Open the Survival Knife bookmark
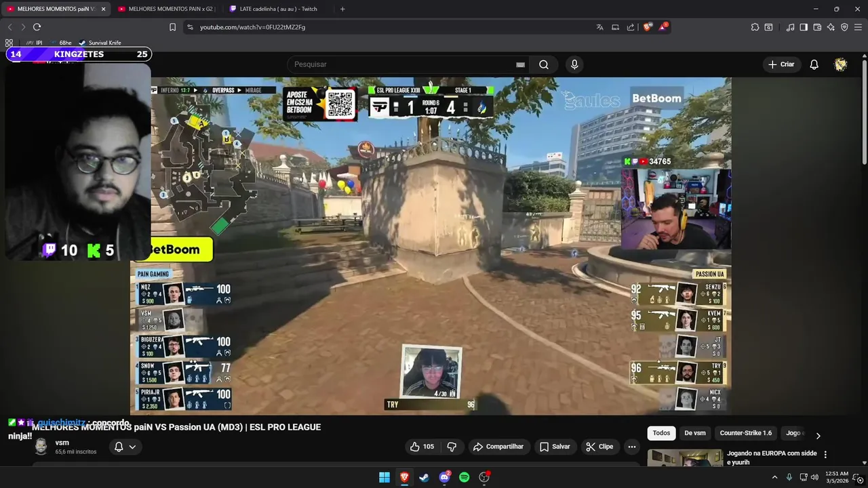The height and width of the screenshot is (488, 868). pos(100,43)
